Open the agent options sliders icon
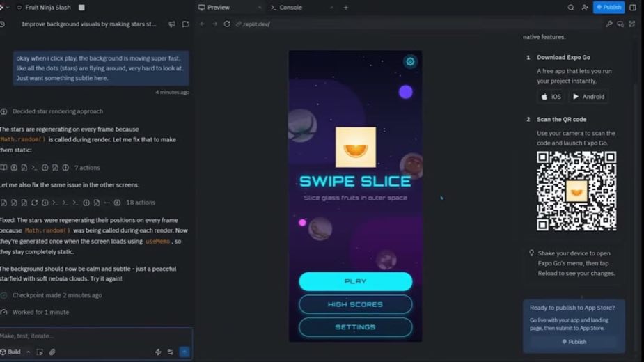Screen dimensions: 644x362 click(x=171, y=352)
